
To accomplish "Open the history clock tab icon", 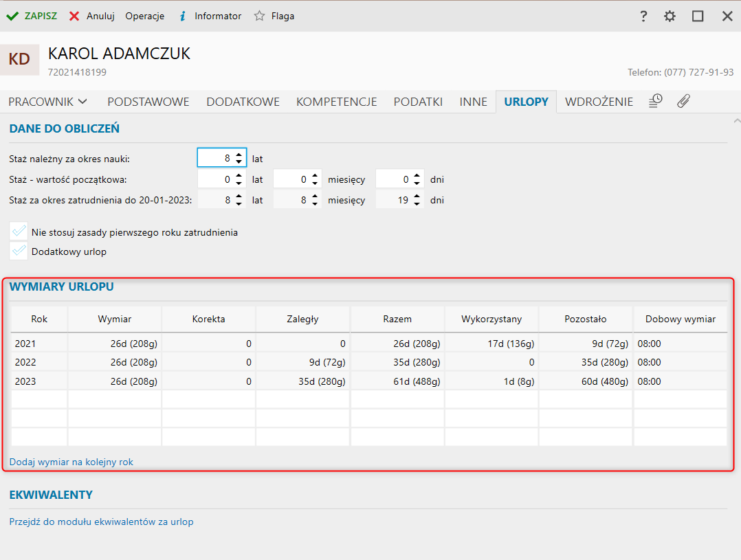I will pyautogui.click(x=656, y=102).
